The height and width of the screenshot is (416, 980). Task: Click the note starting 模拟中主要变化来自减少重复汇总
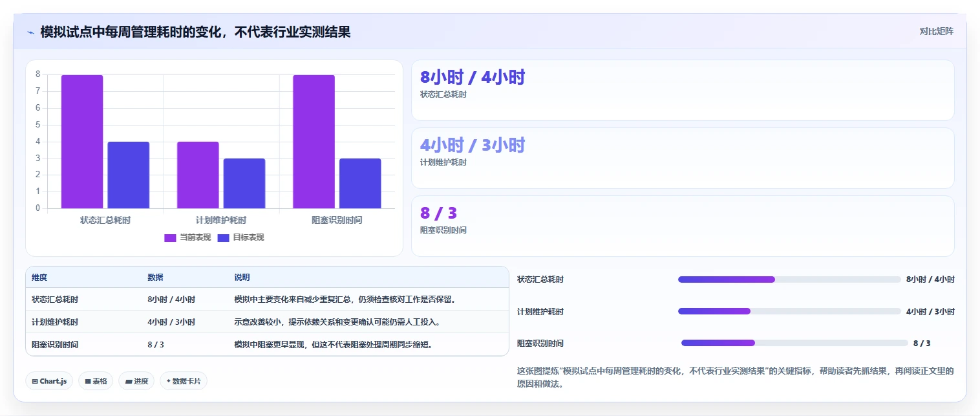tap(345, 300)
